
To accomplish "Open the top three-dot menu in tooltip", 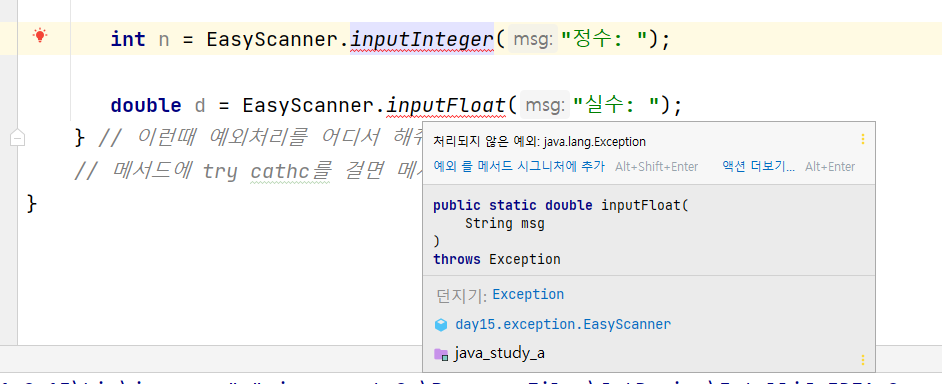I will 863,139.
